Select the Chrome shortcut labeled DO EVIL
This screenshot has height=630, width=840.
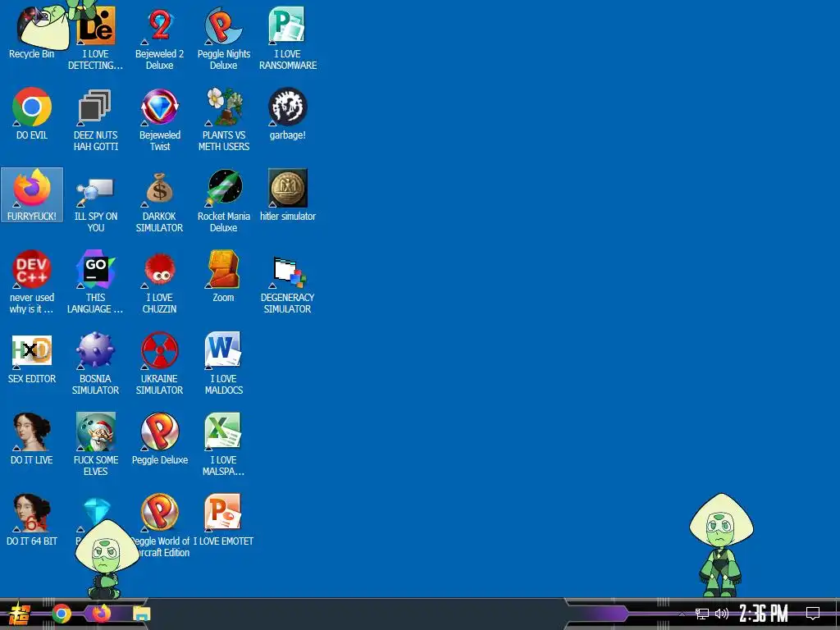tap(32, 113)
